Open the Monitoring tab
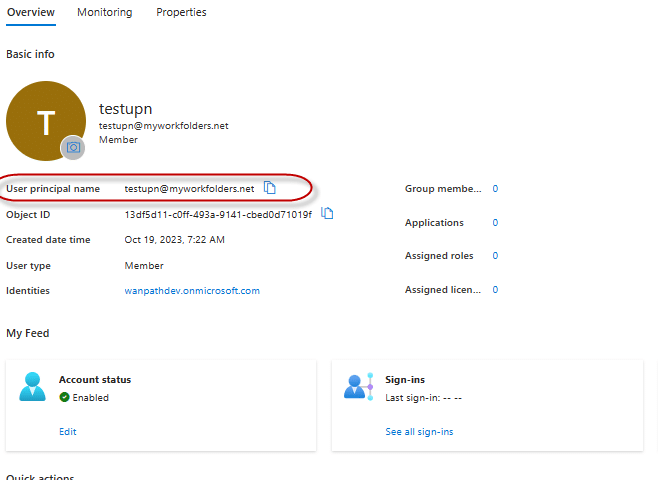The image size is (658, 480). point(104,13)
